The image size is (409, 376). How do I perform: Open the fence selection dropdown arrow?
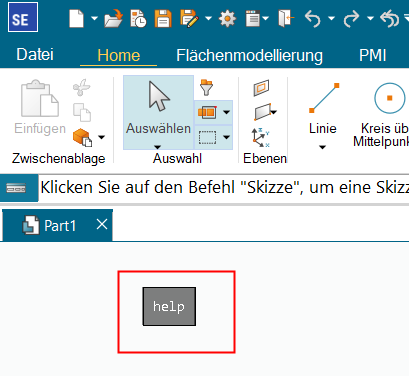point(227,137)
